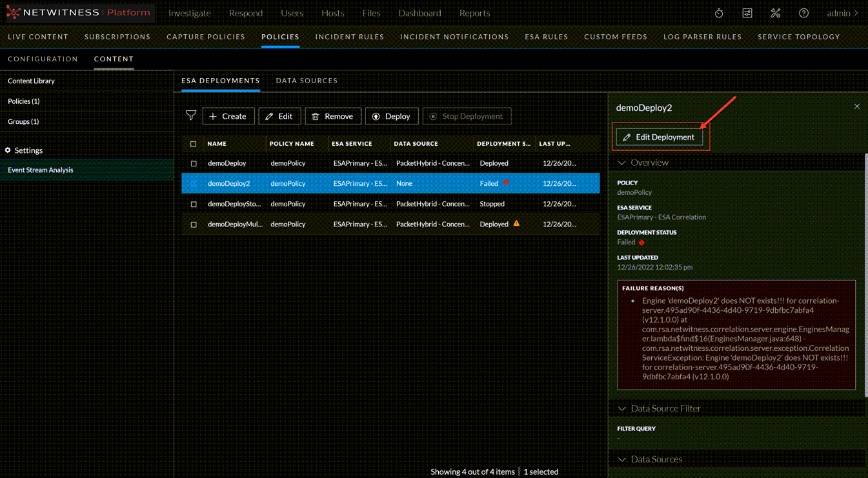This screenshot has width=868, height=478.
Task: Collapse the Overview section
Action: [x=622, y=163]
